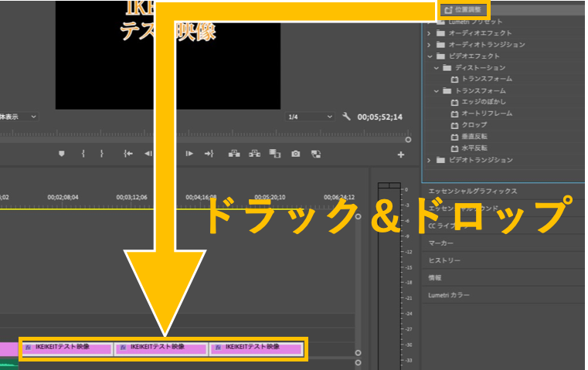Open the button editor plus icon
This screenshot has height=370, width=588.
(x=401, y=154)
